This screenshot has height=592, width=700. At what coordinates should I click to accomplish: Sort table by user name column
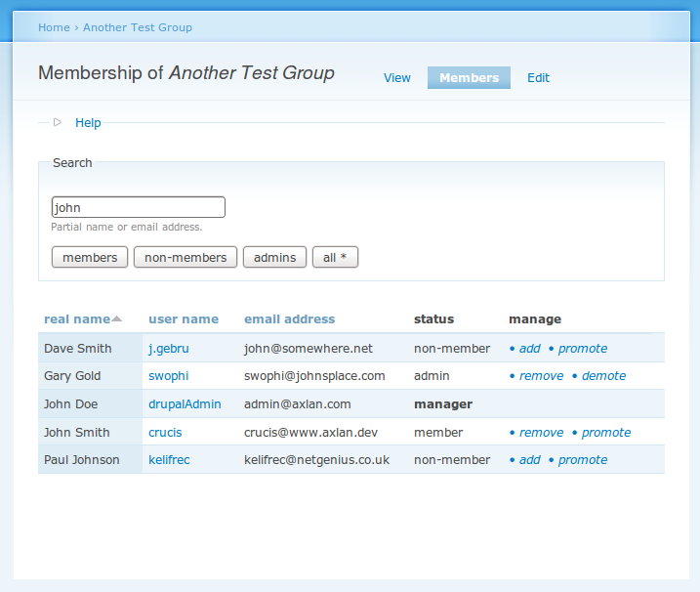[184, 319]
